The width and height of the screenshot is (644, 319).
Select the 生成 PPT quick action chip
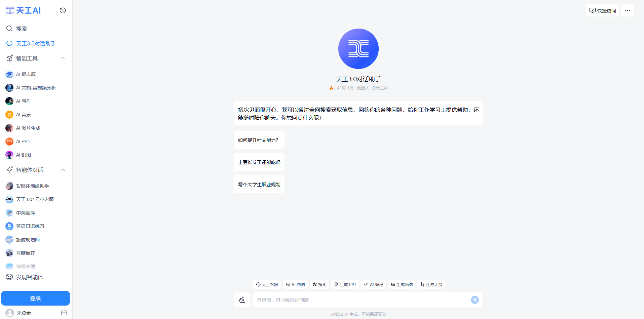[x=345, y=284]
